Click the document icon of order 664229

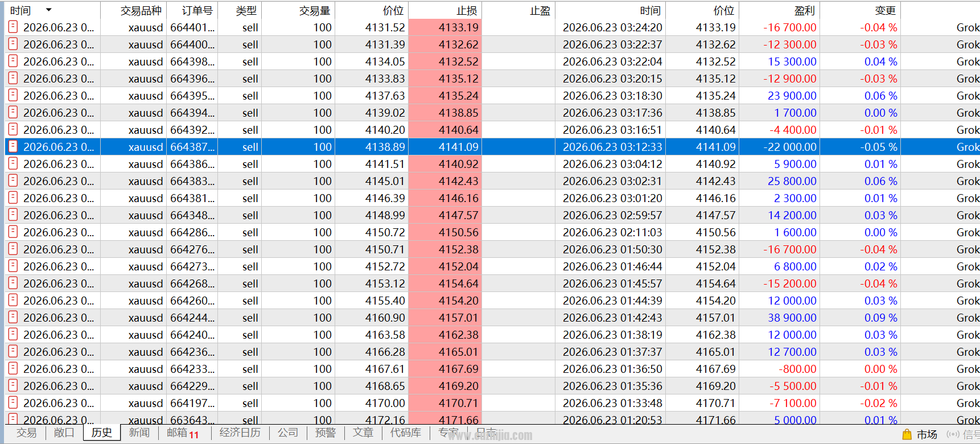click(13, 385)
